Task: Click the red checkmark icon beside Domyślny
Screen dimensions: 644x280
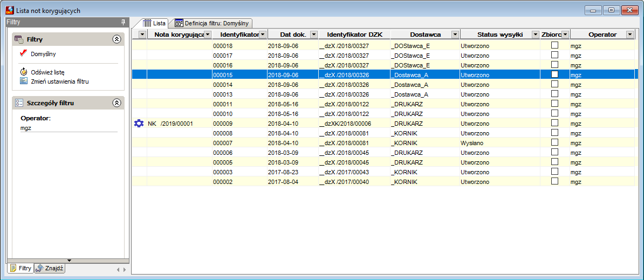Action: [23, 53]
